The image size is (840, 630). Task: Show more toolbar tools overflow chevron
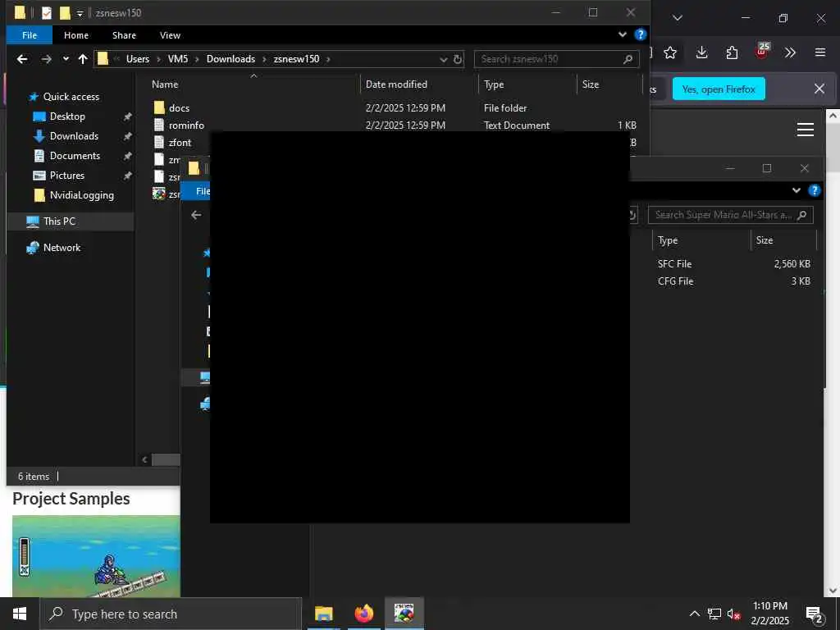790,52
